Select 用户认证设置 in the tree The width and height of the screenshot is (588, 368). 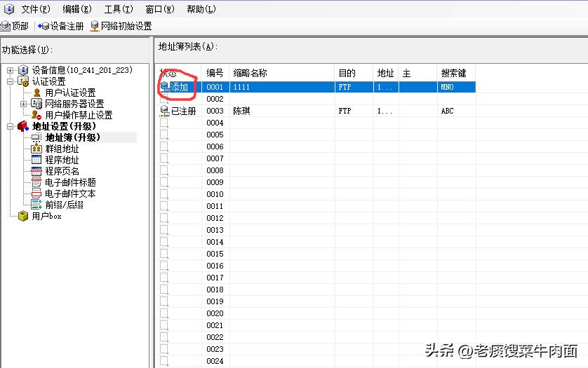pyautogui.click(x=70, y=93)
